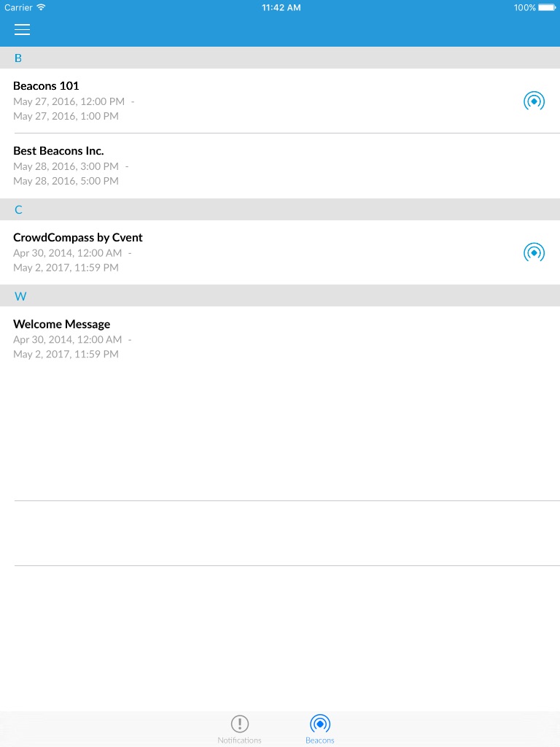
Task: Open the hamburger menu
Action: (x=22, y=30)
